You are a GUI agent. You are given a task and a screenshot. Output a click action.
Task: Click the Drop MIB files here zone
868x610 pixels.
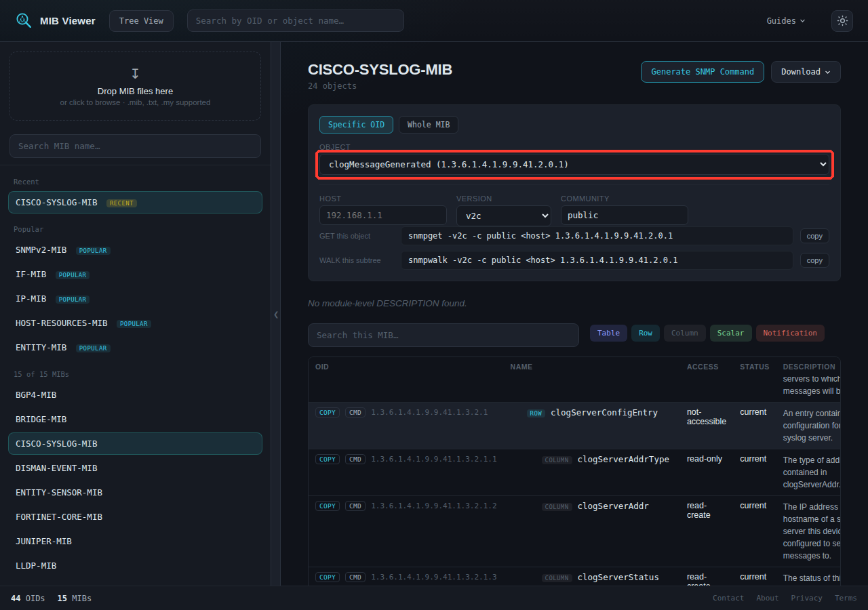pyautogui.click(x=135, y=86)
